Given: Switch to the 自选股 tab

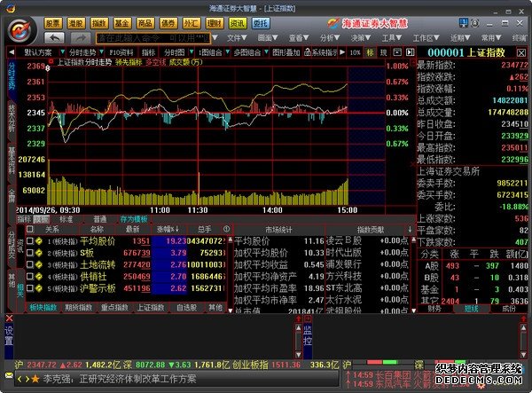Looking at the screenshot, I should tap(186, 308).
